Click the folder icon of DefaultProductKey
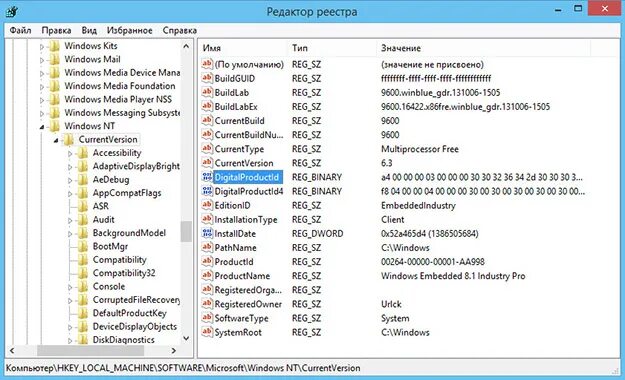This screenshot has height=380, width=625. click(x=83, y=313)
